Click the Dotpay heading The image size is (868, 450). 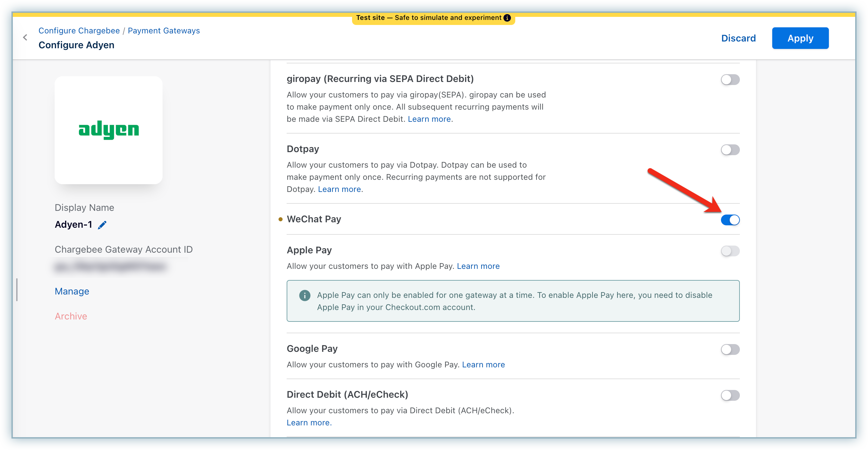(x=303, y=149)
